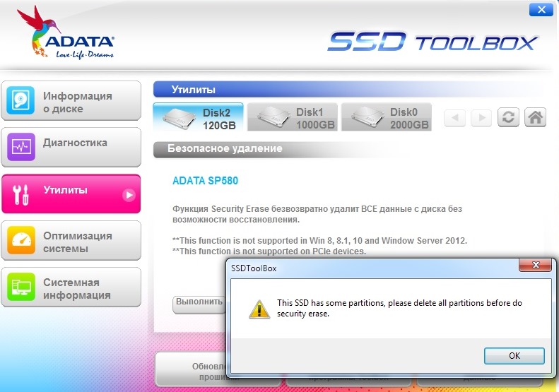
Task: Click the warning triangle icon in dialog
Action: click(259, 309)
